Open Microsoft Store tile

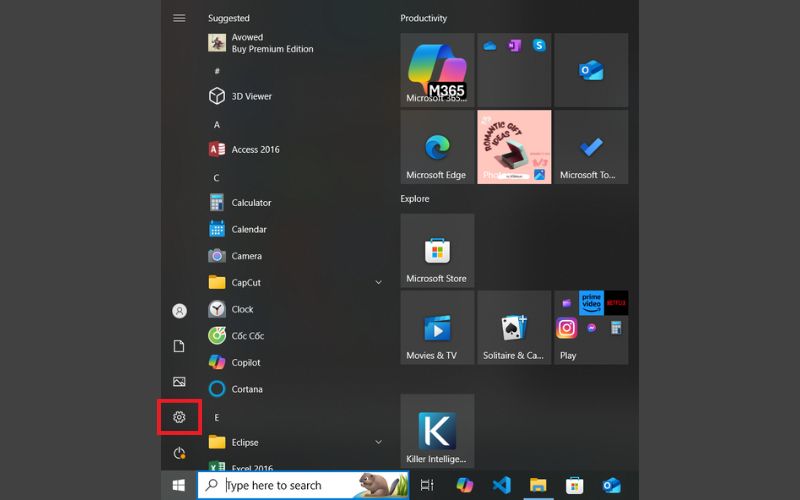click(437, 251)
